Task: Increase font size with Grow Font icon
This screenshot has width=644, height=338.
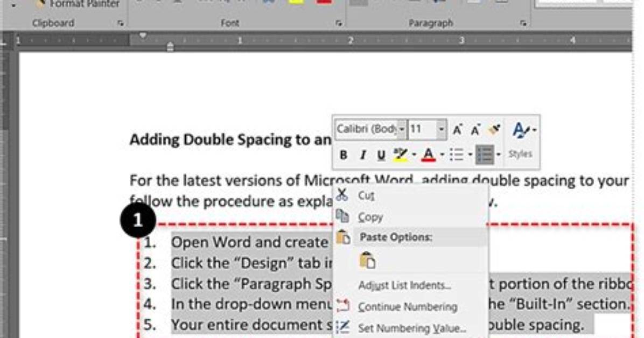Action: 458,130
